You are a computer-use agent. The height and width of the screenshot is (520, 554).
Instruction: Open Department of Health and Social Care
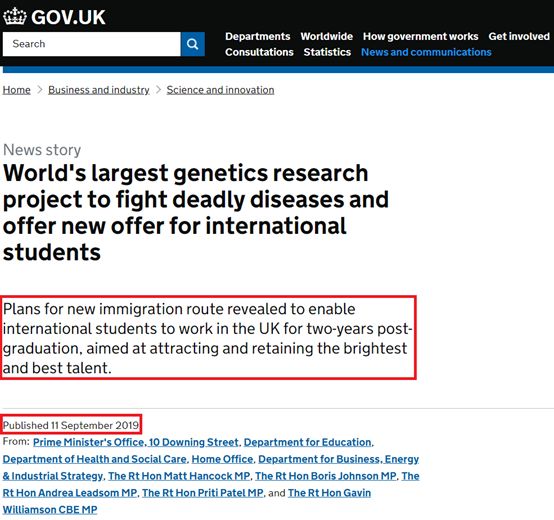pyautogui.click(x=94, y=459)
